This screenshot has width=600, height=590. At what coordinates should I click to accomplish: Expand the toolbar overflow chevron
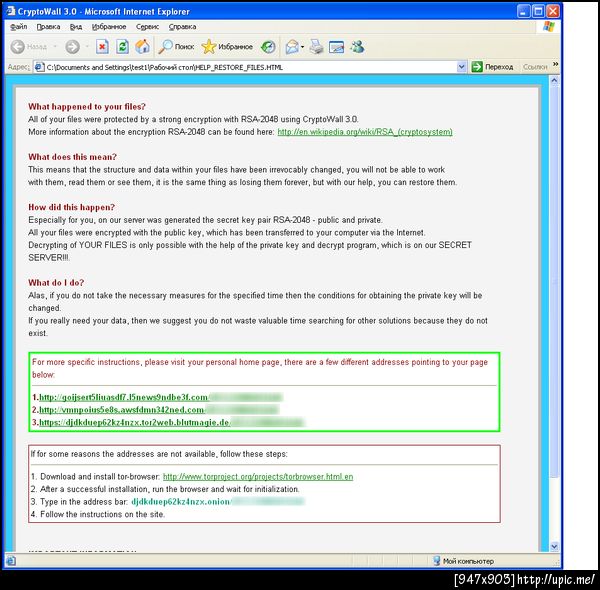[x=555, y=64]
